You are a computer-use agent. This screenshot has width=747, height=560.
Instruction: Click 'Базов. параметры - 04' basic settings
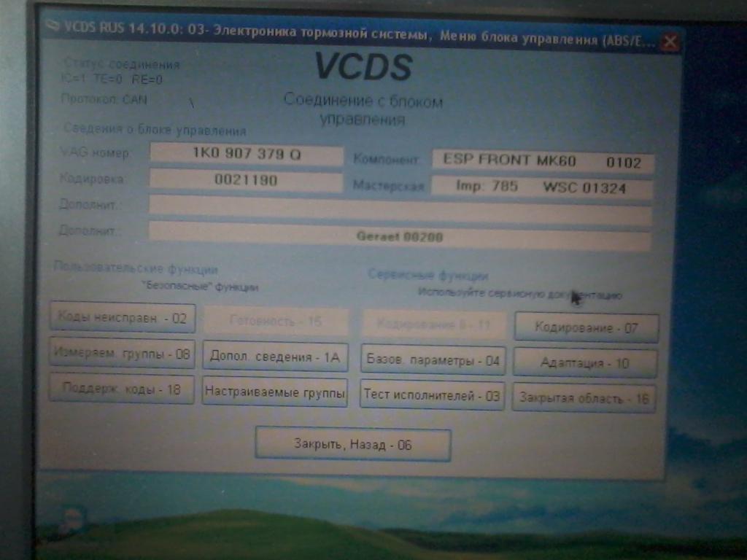pos(433,360)
